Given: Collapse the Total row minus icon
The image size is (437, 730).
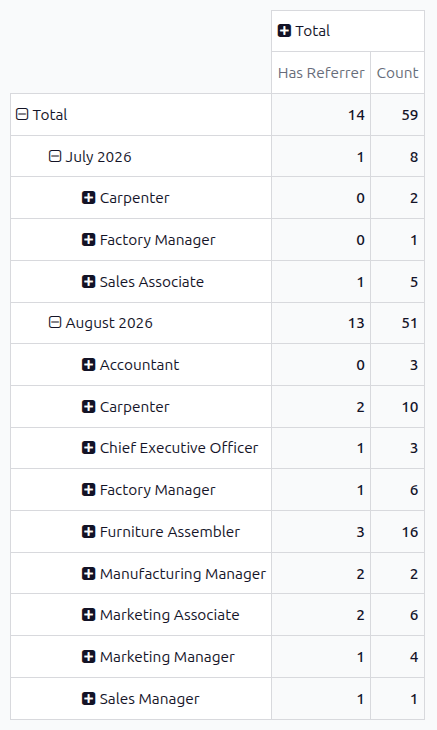Looking at the screenshot, I should point(22,114).
